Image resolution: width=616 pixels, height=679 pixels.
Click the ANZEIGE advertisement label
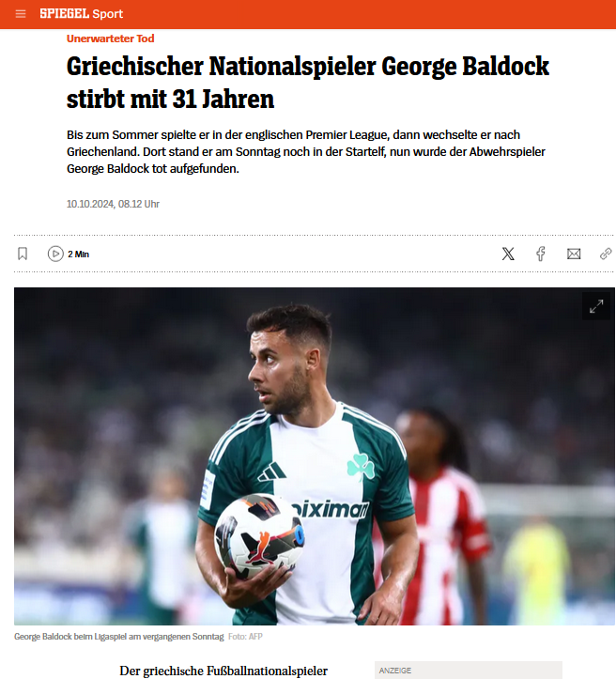395,671
